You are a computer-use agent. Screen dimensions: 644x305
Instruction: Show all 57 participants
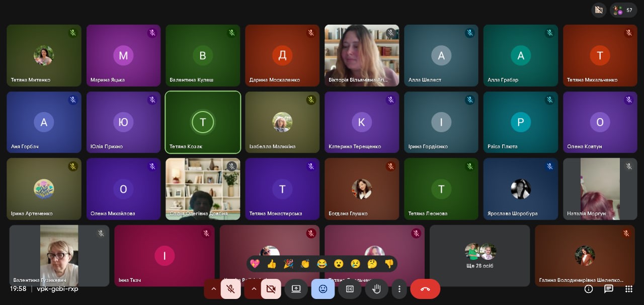623,10
